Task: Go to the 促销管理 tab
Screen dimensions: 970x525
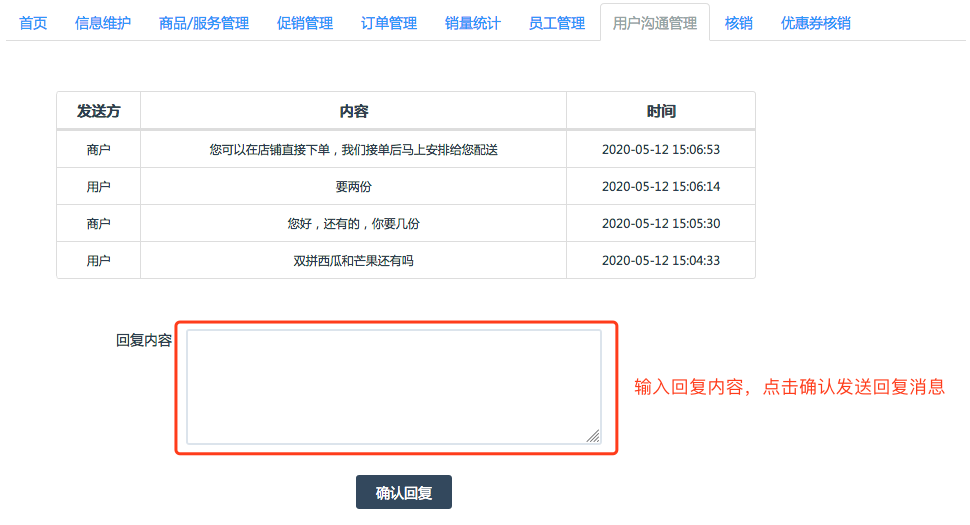Action: point(304,23)
